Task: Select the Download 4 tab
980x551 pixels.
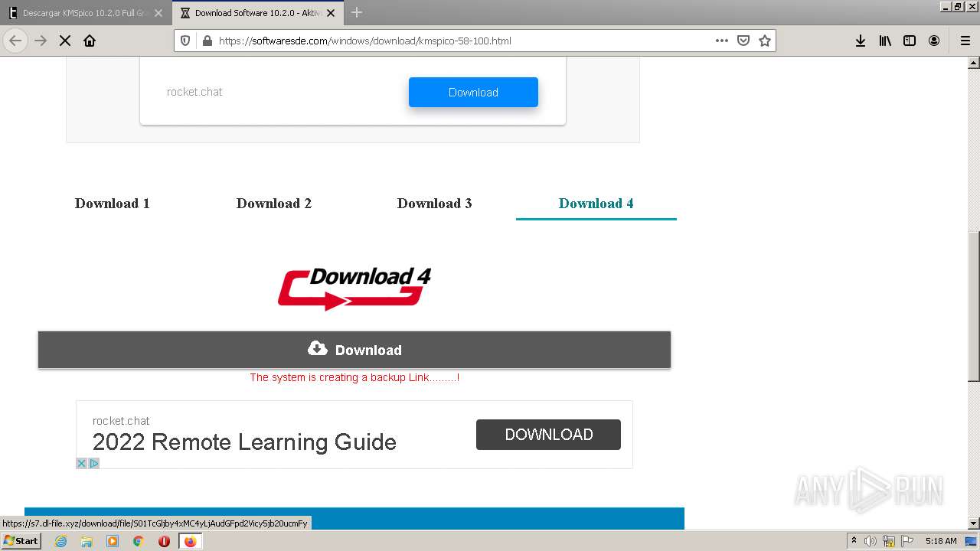Action: (x=596, y=204)
